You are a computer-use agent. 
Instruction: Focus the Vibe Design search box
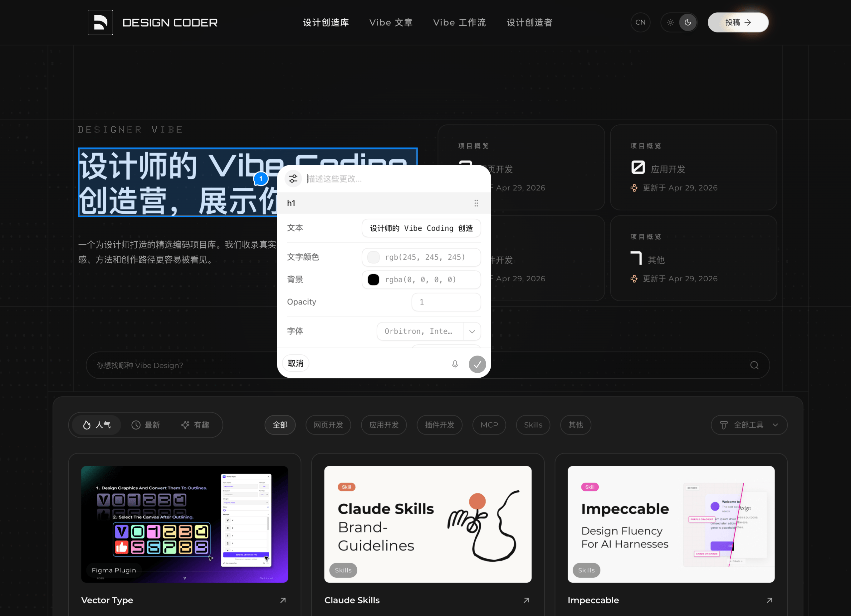(428, 365)
